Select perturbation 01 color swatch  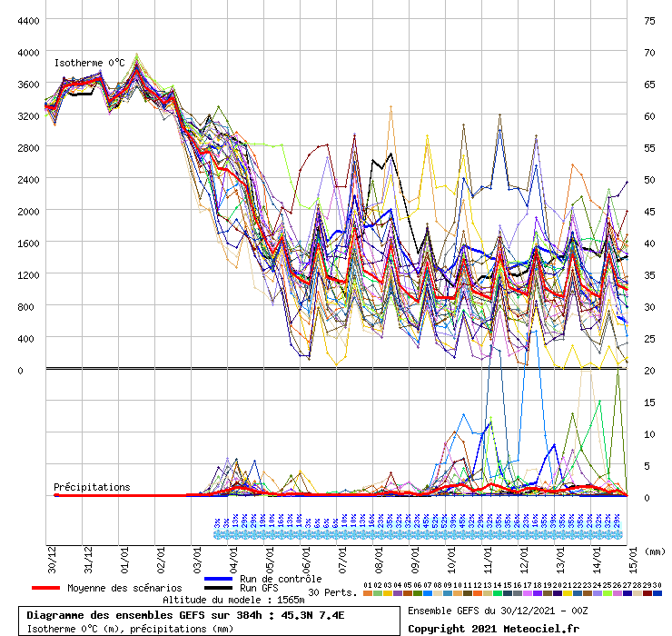368,593
